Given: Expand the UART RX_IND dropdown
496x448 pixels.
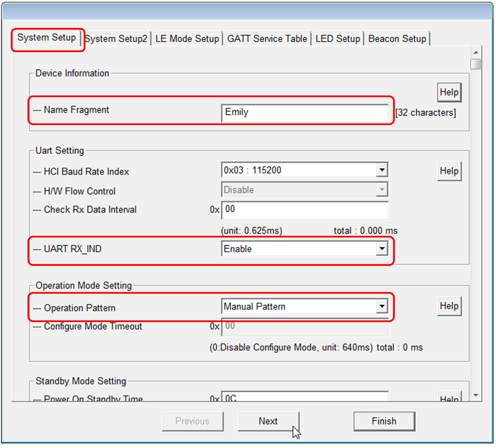Looking at the screenshot, I should pyautogui.click(x=382, y=249).
